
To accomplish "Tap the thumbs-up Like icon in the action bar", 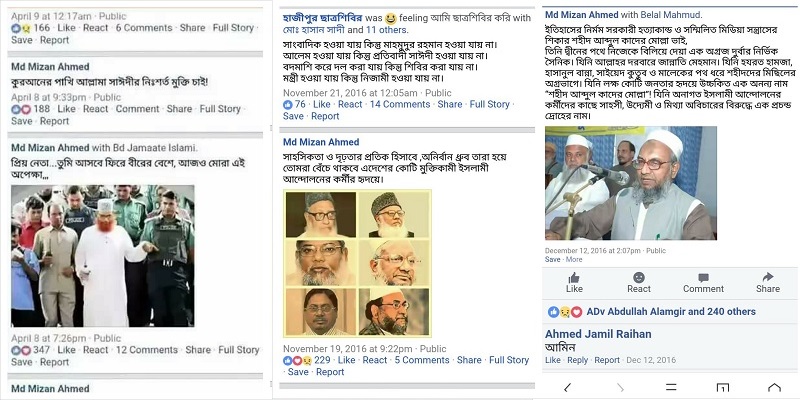I will (x=574, y=279).
